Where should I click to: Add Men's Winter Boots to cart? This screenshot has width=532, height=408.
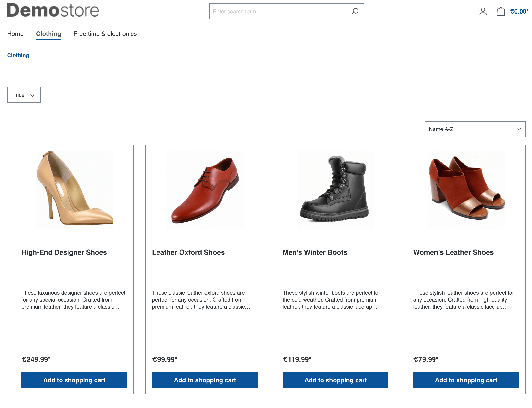coord(335,380)
